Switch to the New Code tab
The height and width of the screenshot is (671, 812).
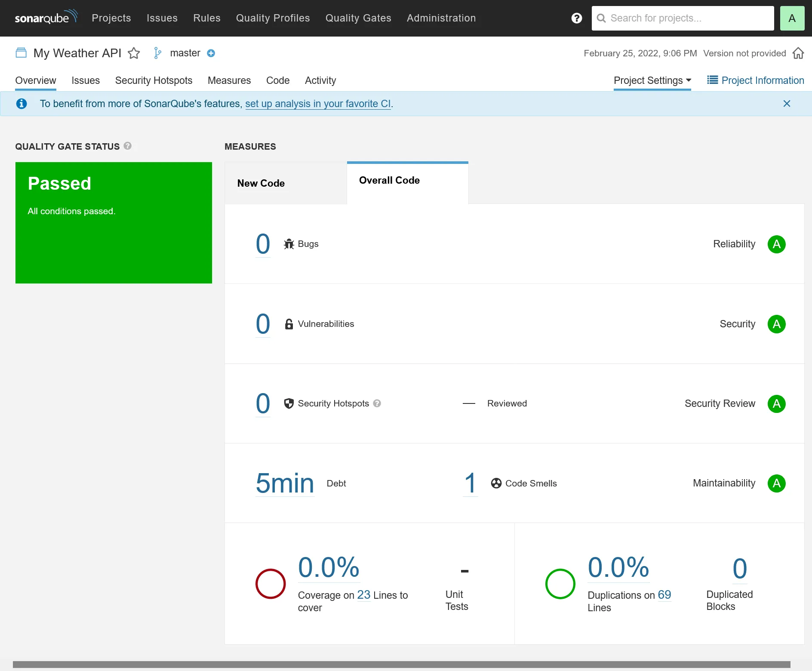tap(261, 183)
